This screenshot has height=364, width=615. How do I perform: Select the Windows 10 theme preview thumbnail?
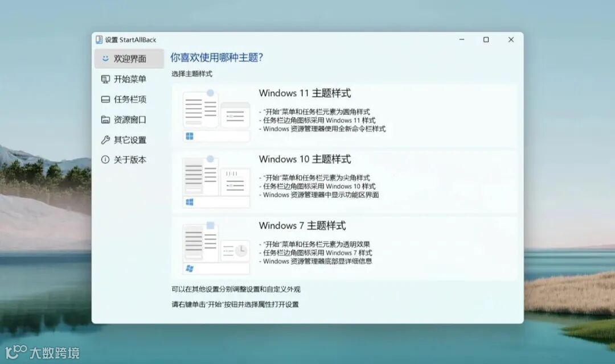[x=216, y=181]
